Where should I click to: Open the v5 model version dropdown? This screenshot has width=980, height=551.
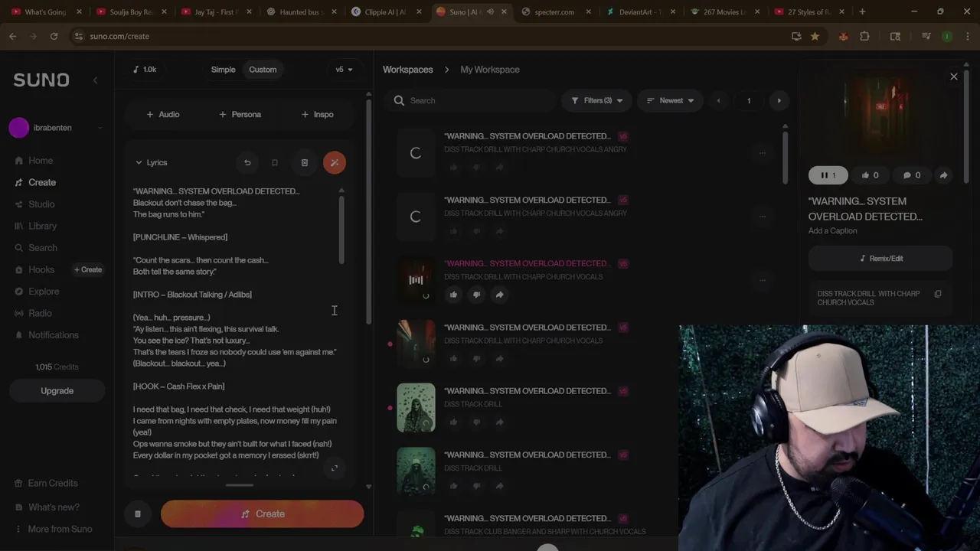344,70
